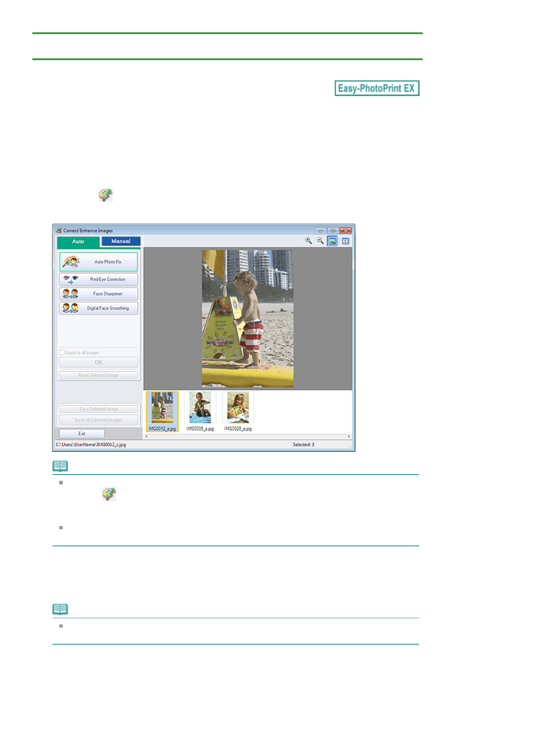Image resolution: width=534 pixels, height=756 pixels.
Task: Select the IMG0028_s.jpg thumbnail
Action: [238, 408]
